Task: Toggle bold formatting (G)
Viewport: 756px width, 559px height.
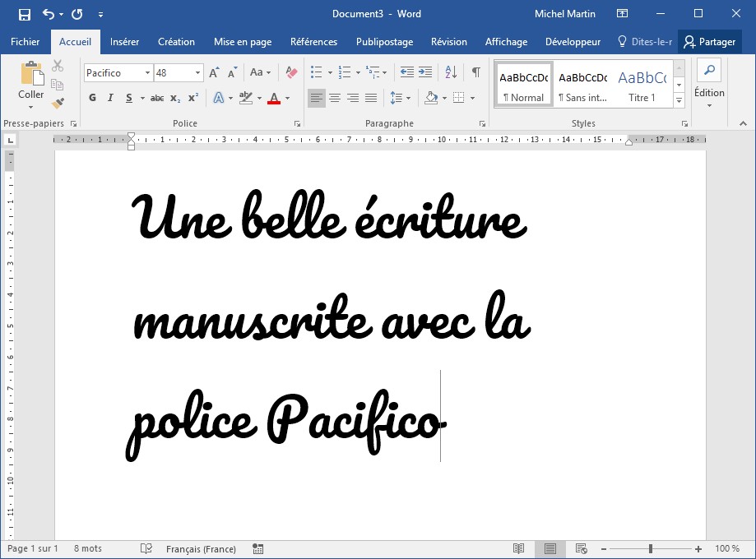Action: coord(92,99)
